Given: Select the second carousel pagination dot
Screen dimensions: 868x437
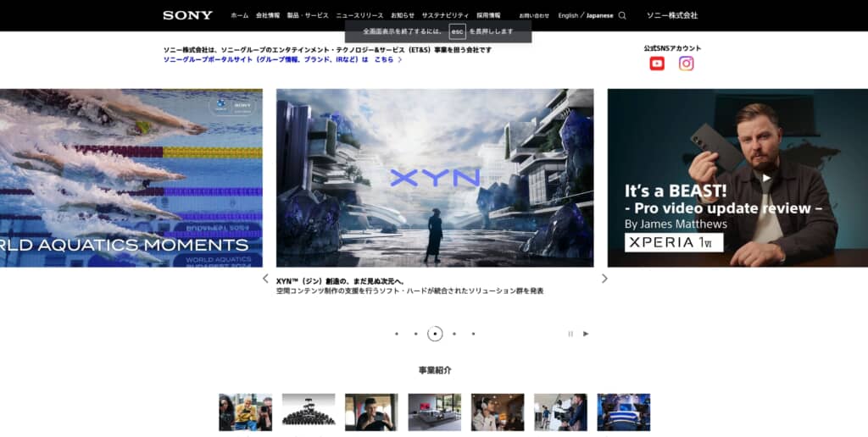Looking at the screenshot, I should [x=415, y=334].
